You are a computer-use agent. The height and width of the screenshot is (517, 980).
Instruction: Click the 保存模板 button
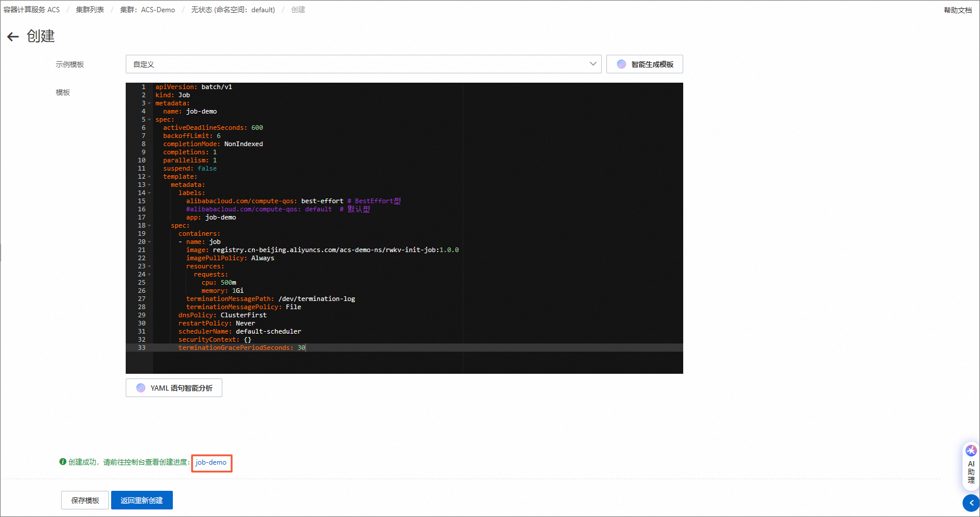[x=85, y=500]
